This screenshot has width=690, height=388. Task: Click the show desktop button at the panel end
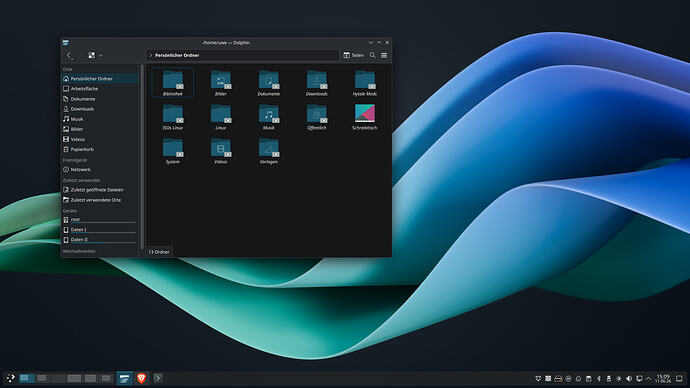679,379
